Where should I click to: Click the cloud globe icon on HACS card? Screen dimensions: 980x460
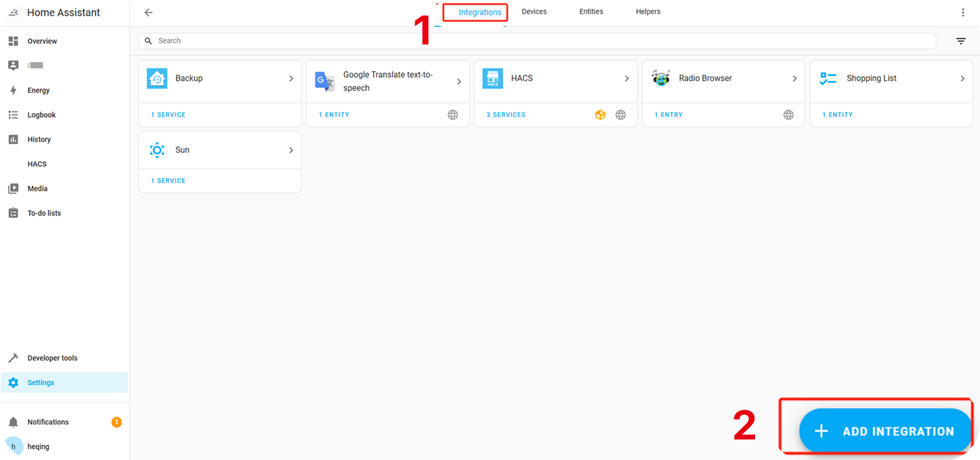pyautogui.click(x=621, y=115)
